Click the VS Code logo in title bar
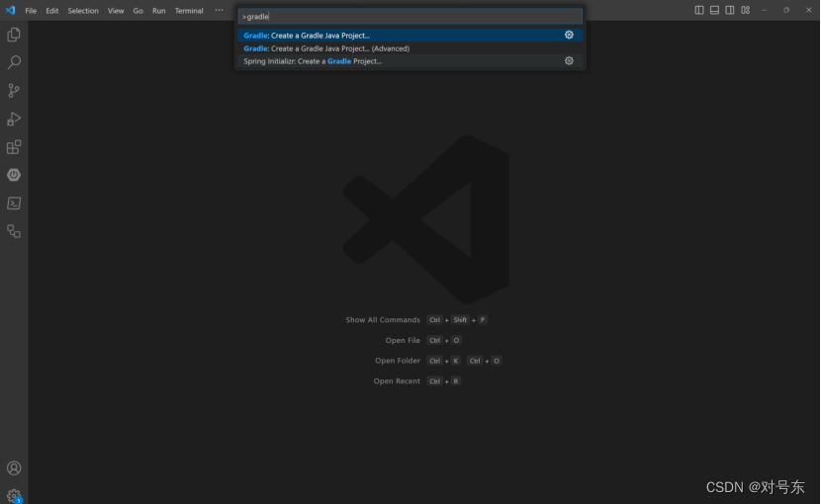The height and width of the screenshot is (504, 821). pos(11,11)
